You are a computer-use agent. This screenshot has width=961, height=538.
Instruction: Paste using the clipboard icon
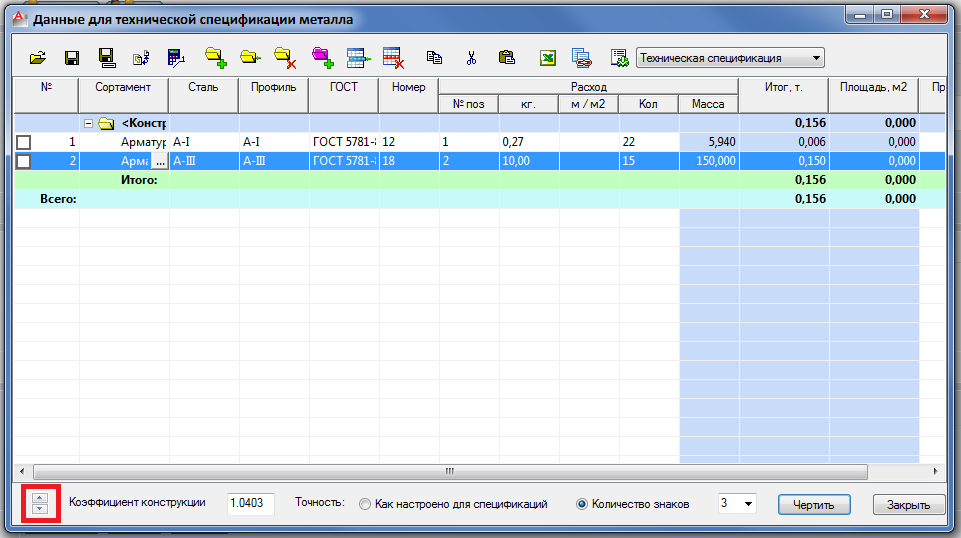[506, 58]
